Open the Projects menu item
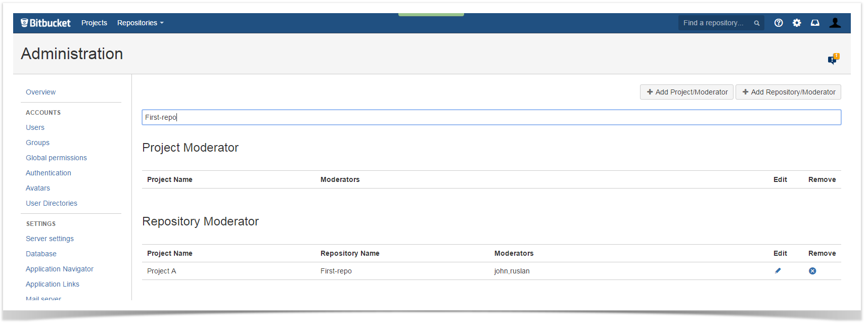The image size is (868, 325). pos(94,23)
